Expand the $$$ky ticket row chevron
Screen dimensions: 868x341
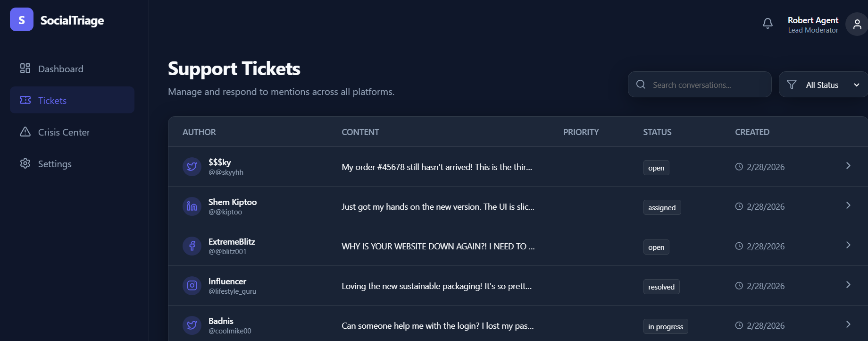pyautogui.click(x=848, y=166)
